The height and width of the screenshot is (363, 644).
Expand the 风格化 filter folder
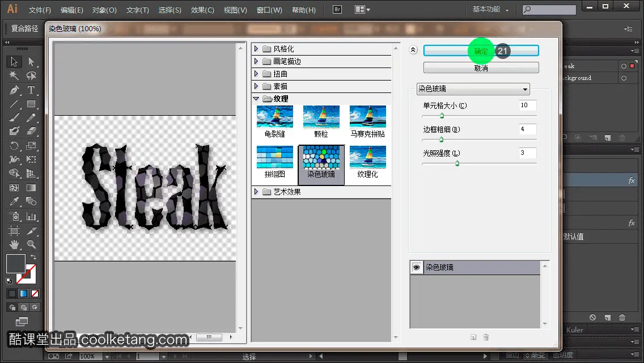[x=256, y=49]
